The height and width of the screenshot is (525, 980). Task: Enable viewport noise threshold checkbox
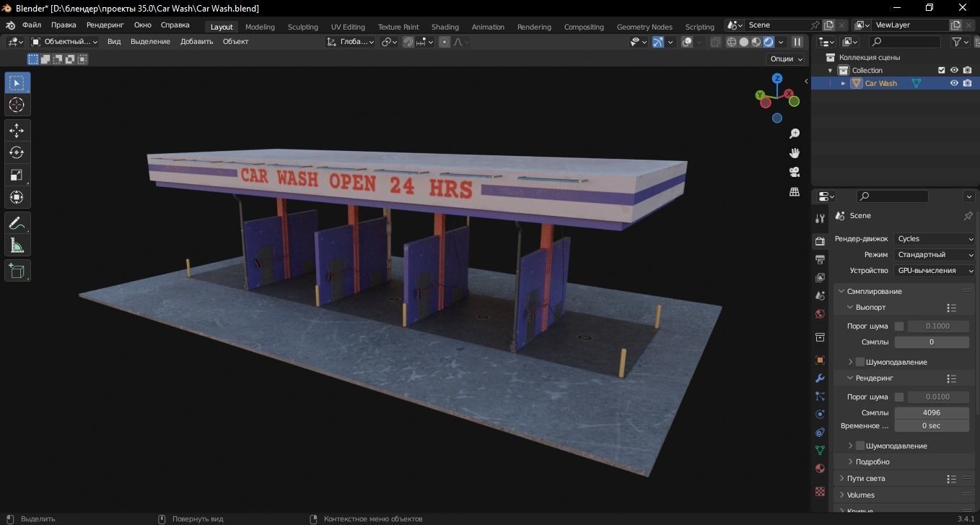(899, 326)
